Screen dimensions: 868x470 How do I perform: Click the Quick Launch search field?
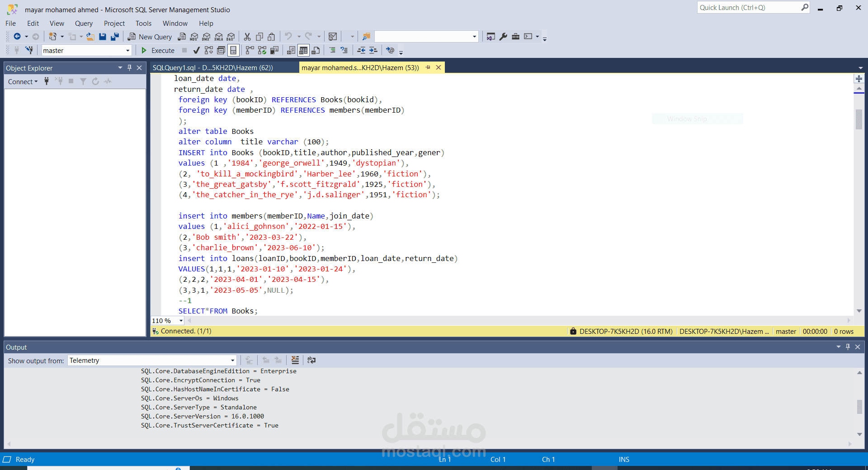pos(754,8)
